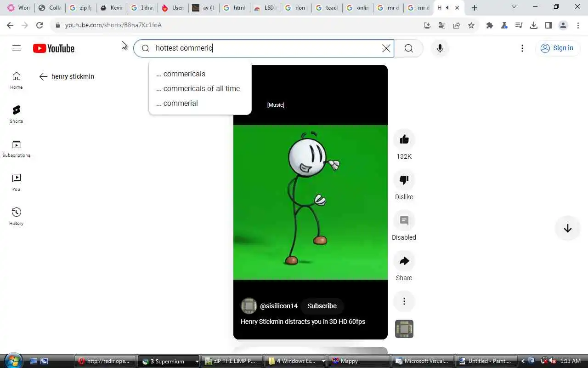
Task: Click the browser forward arrow
Action: tap(25, 25)
